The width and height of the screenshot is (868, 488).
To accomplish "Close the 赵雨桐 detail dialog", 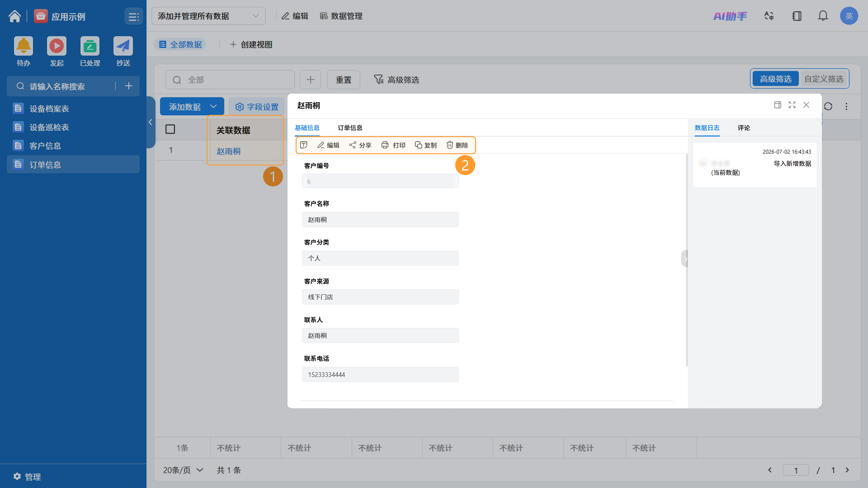I will pyautogui.click(x=806, y=105).
